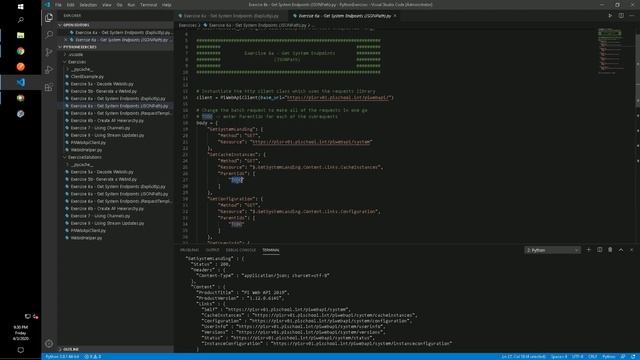This screenshot has width=640, height=360.
Task: Run the Python file with the play icon
Action: (610, 16)
